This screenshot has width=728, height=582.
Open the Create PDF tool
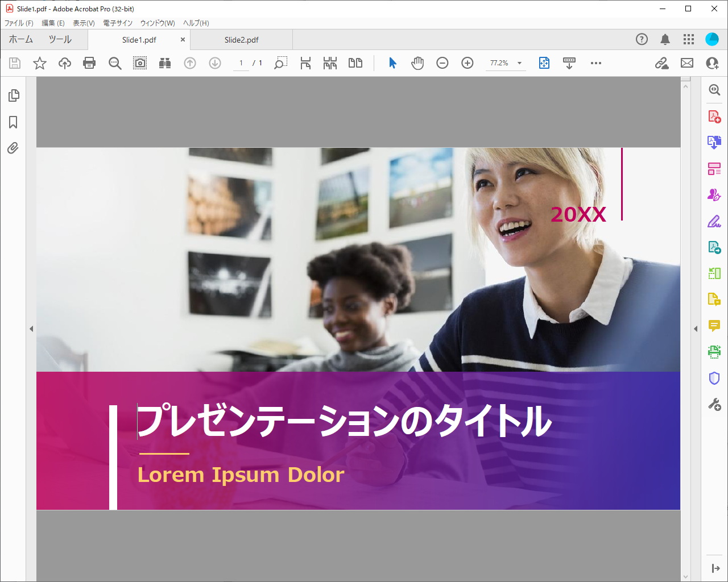pyautogui.click(x=714, y=116)
